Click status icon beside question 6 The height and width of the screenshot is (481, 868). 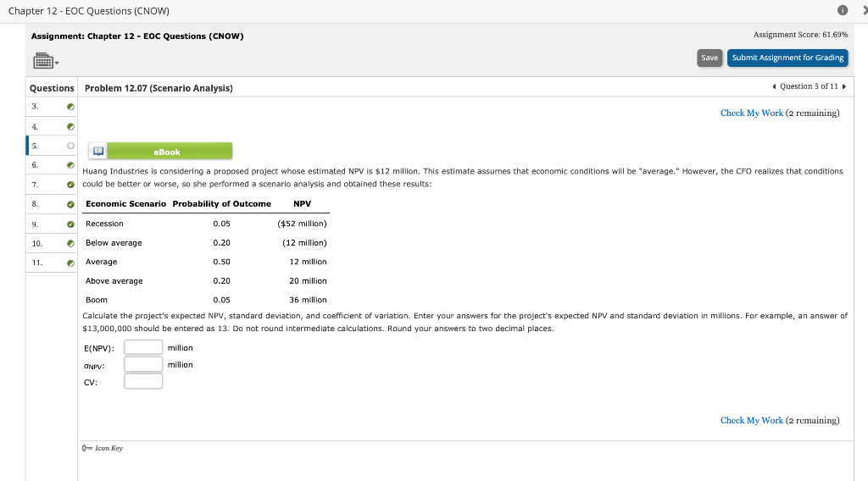pos(70,165)
